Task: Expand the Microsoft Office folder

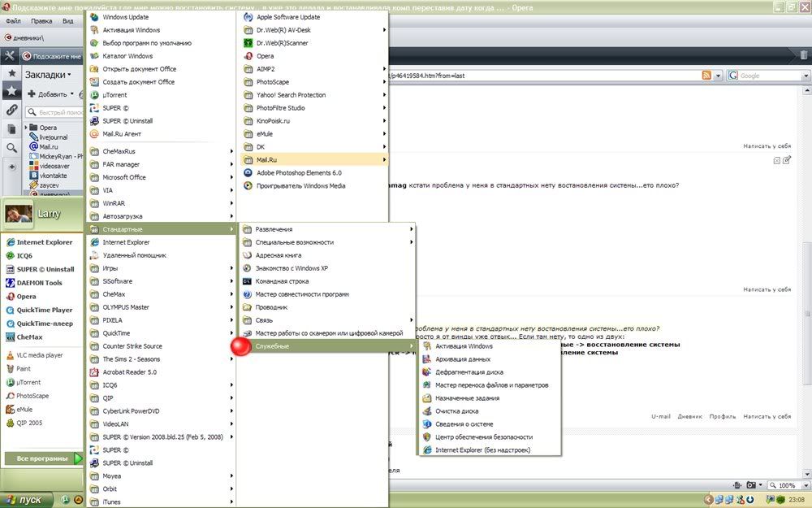Action: click(123, 177)
